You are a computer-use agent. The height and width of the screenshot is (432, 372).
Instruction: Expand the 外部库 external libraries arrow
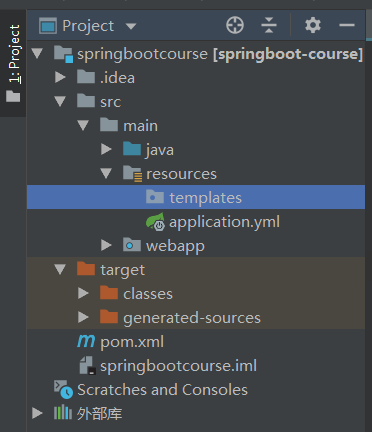pos(37,413)
